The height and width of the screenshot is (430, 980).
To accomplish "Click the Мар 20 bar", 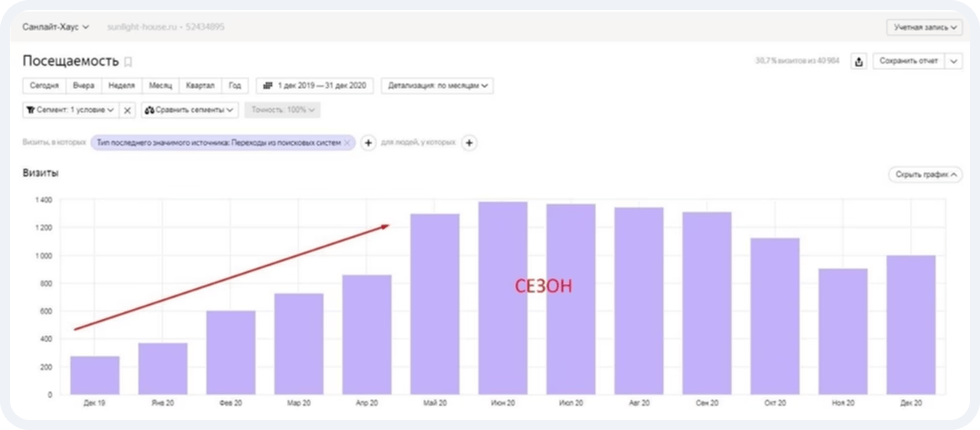I will point(299,343).
